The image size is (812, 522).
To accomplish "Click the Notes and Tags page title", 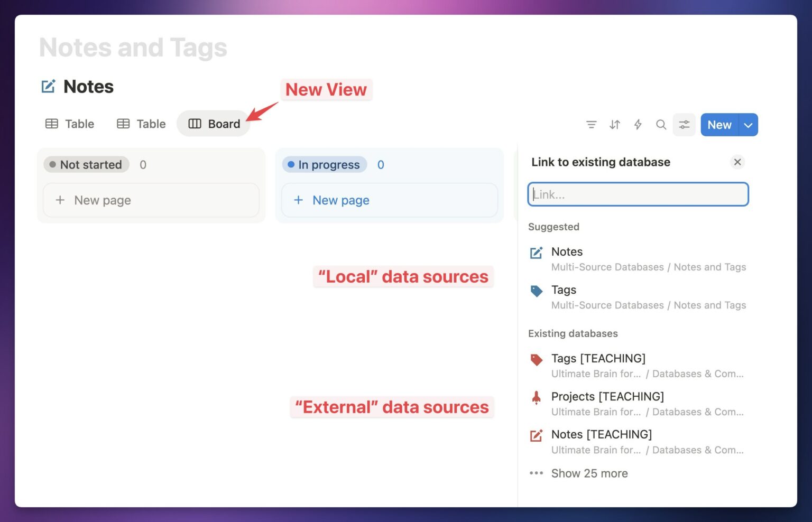I will pos(133,48).
